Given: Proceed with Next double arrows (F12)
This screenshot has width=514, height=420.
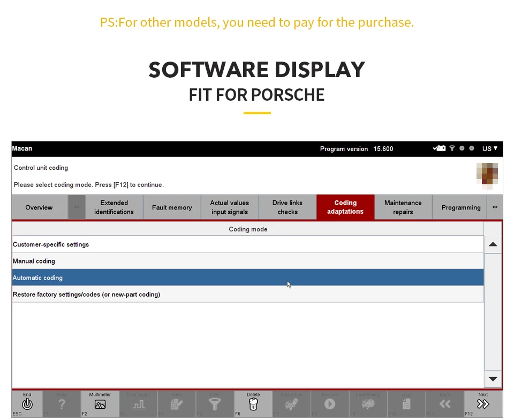Looking at the screenshot, I should (483, 404).
